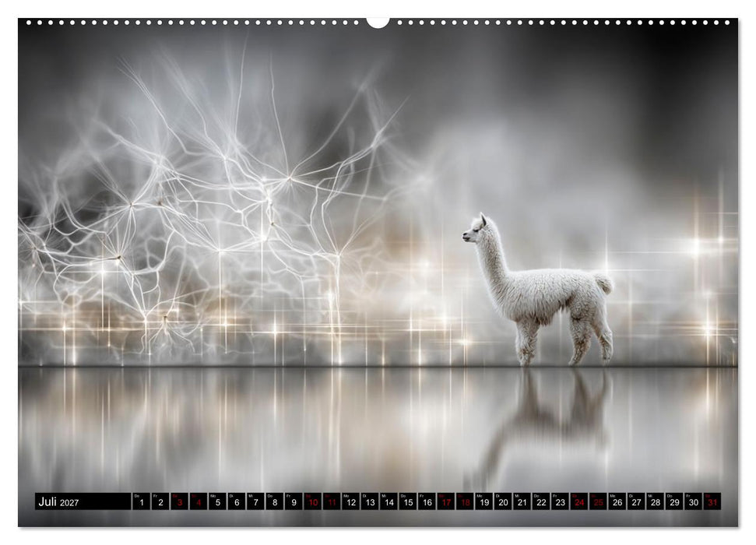Select day 22 in the calendar strip

(x=541, y=501)
